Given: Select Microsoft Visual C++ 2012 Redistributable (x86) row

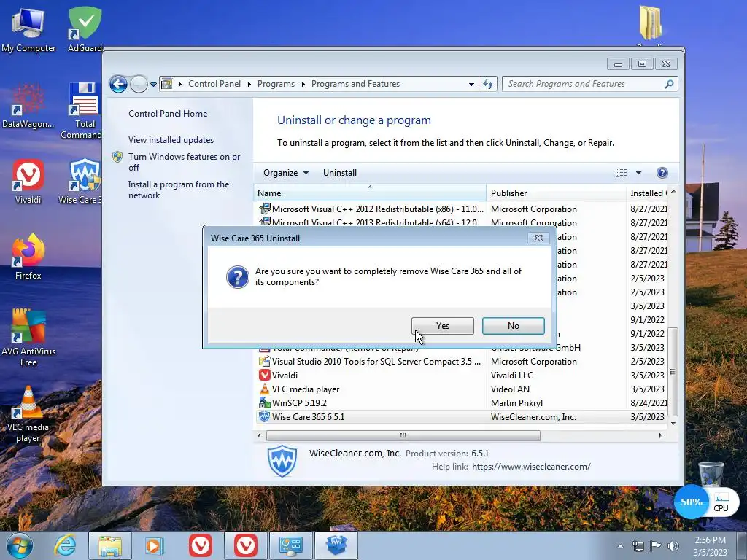Looking at the screenshot, I should 462,209.
